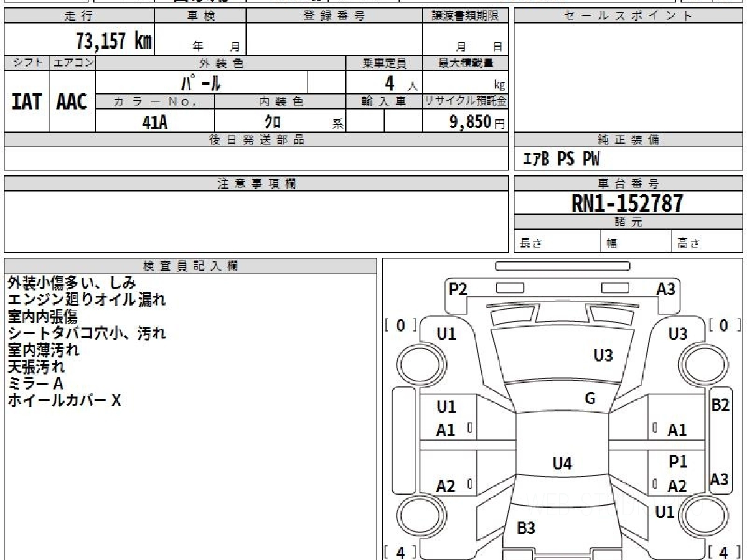
Task: Click the "P1" damage mark
Action: pyautogui.click(x=678, y=462)
